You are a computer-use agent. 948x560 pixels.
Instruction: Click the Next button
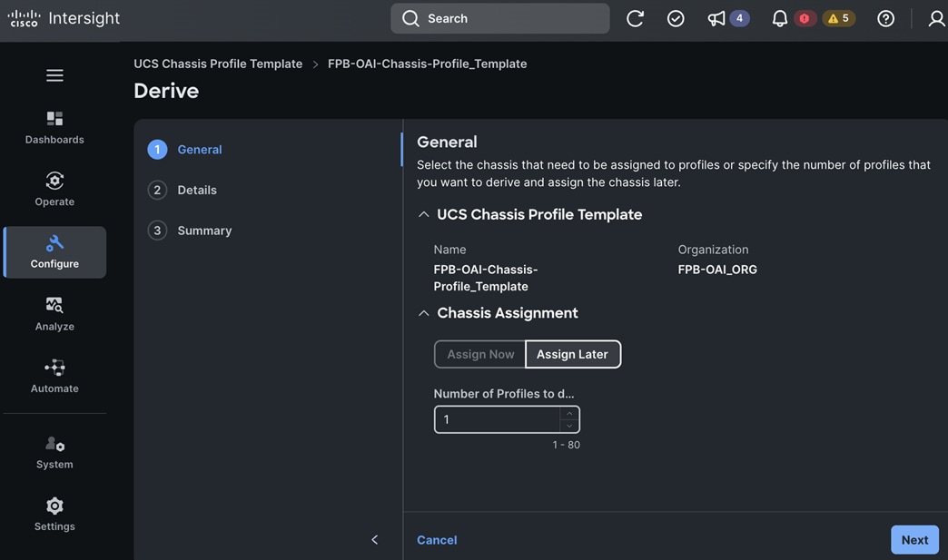pos(914,540)
